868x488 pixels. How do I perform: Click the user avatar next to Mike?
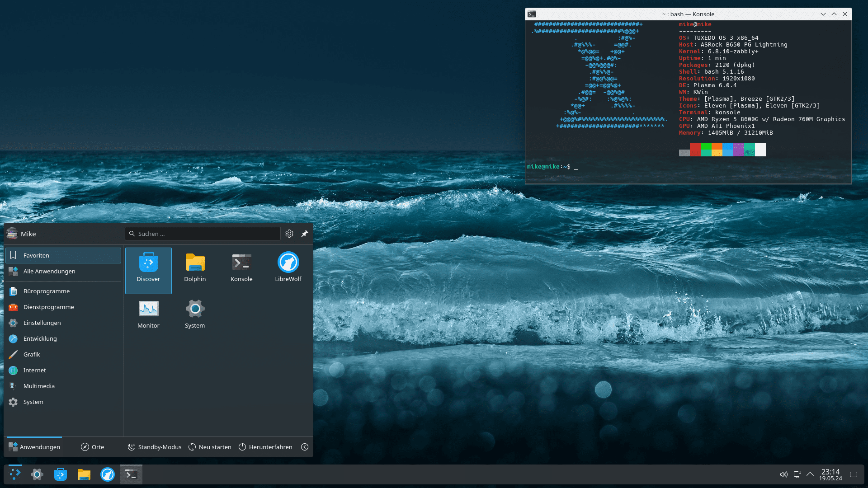point(12,234)
